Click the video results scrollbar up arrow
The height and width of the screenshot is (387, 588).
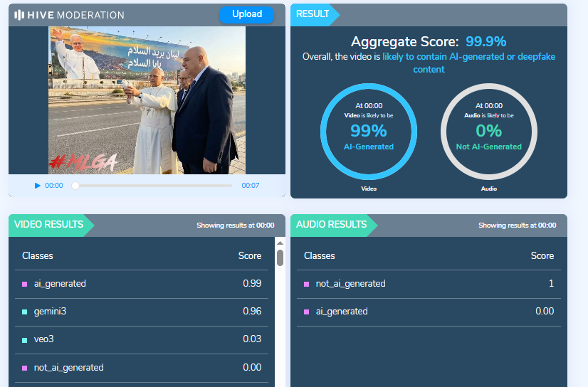[x=280, y=243]
